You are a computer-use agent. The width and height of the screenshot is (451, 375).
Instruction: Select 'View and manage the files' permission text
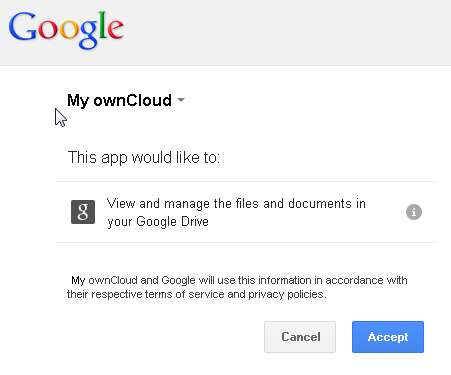(x=236, y=212)
